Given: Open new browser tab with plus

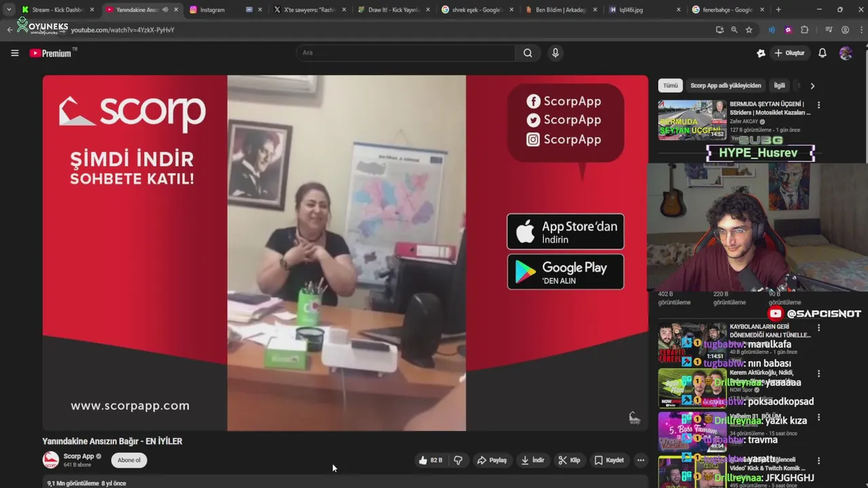Looking at the screenshot, I should pyautogui.click(x=778, y=9).
